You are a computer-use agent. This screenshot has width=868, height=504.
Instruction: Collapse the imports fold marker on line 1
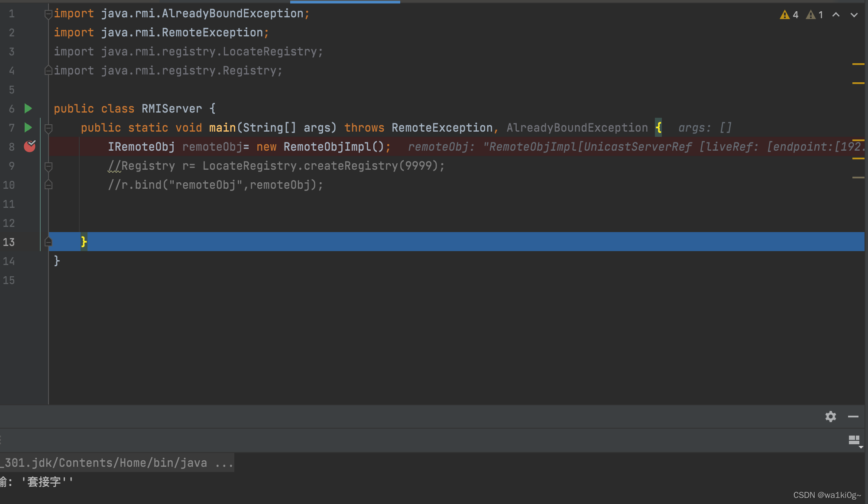(x=49, y=14)
